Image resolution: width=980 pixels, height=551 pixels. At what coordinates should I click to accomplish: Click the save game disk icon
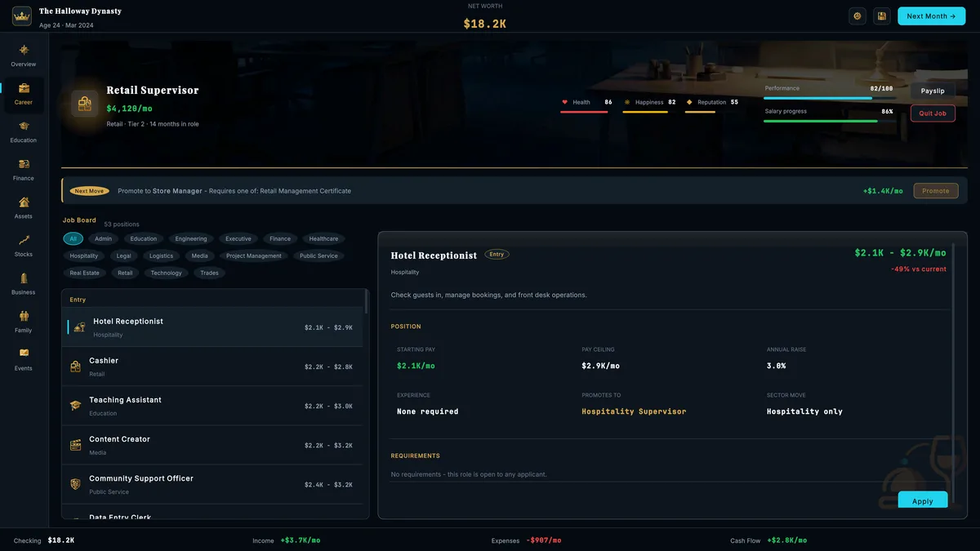pyautogui.click(x=881, y=16)
